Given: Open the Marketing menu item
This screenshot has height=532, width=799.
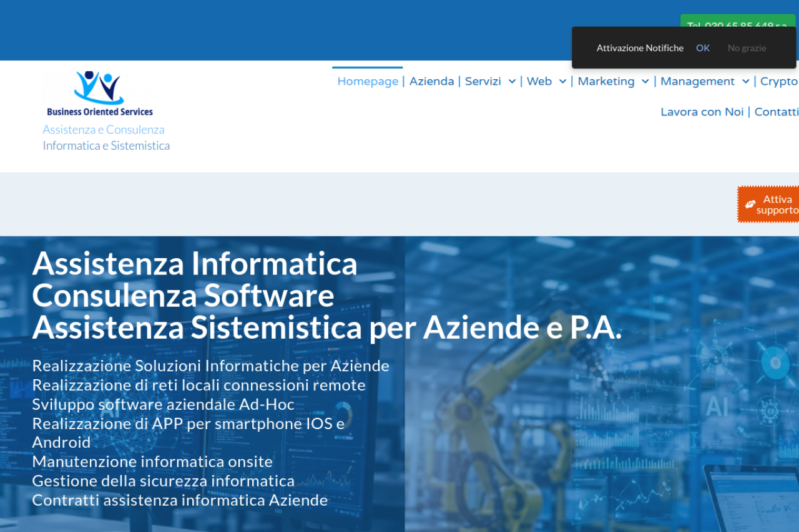Looking at the screenshot, I should click(x=605, y=82).
